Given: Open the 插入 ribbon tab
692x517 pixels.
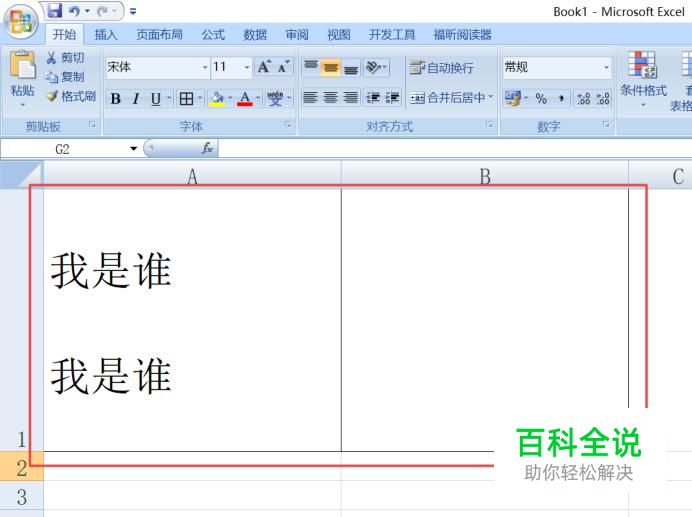Looking at the screenshot, I should pos(106,34).
